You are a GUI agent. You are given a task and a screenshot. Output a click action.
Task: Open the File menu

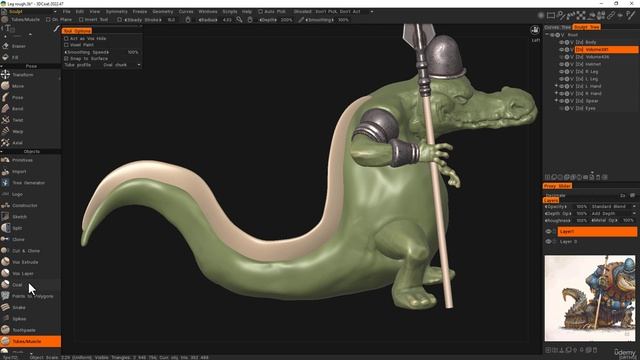click(67, 12)
